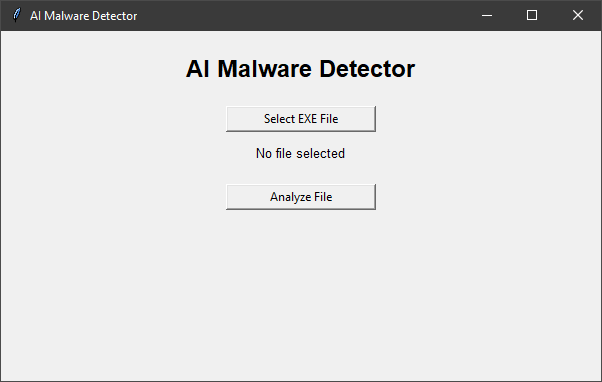
Task: Minimize the AI Malware Detector window
Action: coord(487,15)
